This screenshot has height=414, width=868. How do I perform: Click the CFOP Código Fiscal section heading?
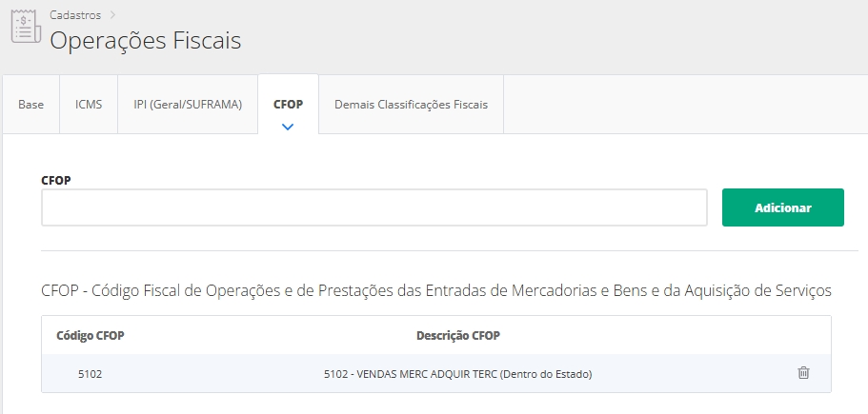[x=436, y=289]
